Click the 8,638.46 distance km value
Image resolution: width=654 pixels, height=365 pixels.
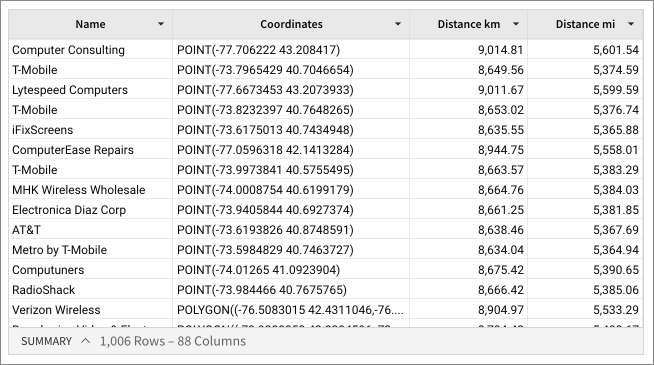(501, 230)
